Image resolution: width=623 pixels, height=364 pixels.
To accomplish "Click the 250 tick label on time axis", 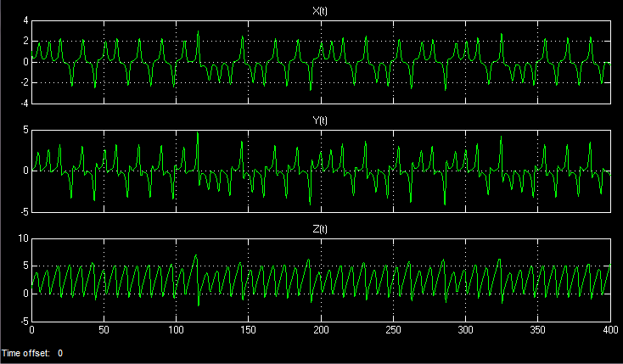I will click(393, 330).
